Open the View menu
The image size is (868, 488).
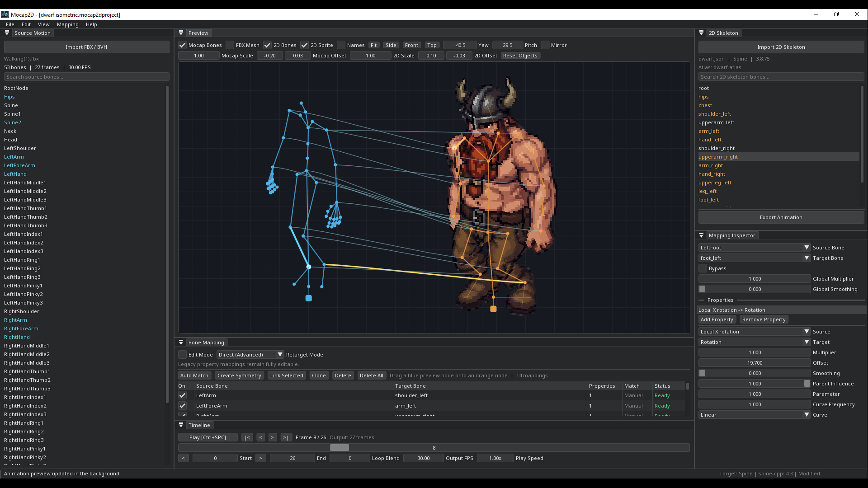click(44, 24)
